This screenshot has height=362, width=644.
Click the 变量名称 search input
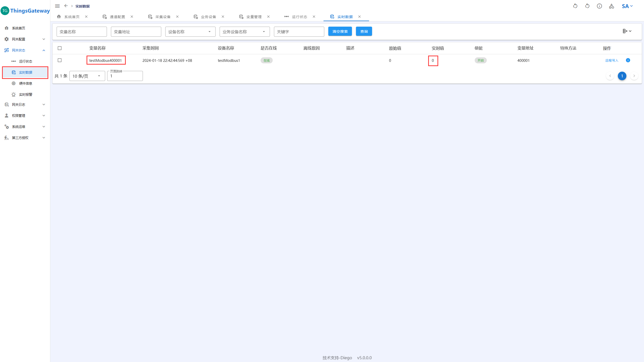click(x=82, y=32)
